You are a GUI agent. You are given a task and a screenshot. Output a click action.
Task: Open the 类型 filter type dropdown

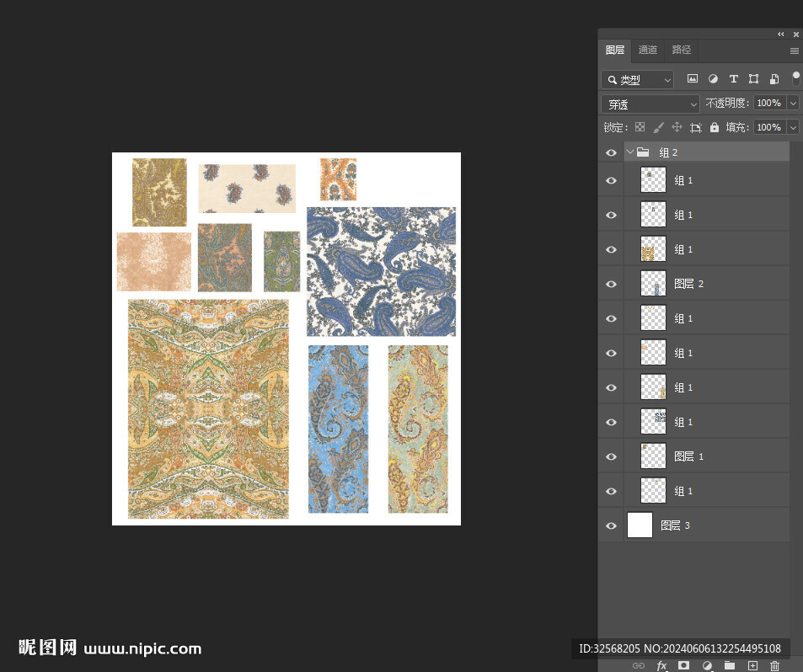[637, 80]
